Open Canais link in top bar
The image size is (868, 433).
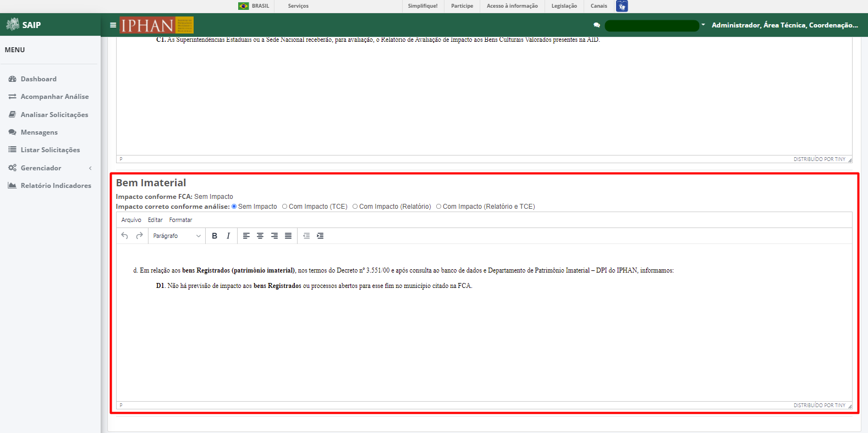[x=599, y=6]
